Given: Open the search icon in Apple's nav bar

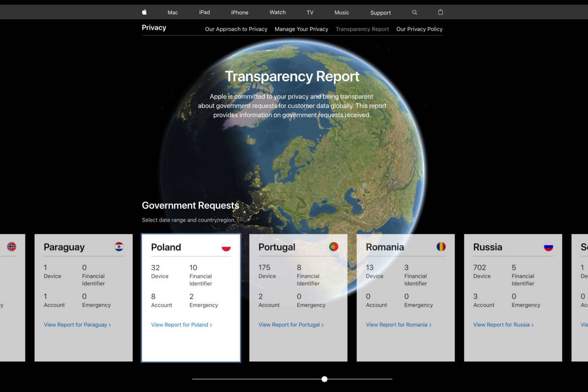Looking at the screenshot, I should click(x=415, y=12).
